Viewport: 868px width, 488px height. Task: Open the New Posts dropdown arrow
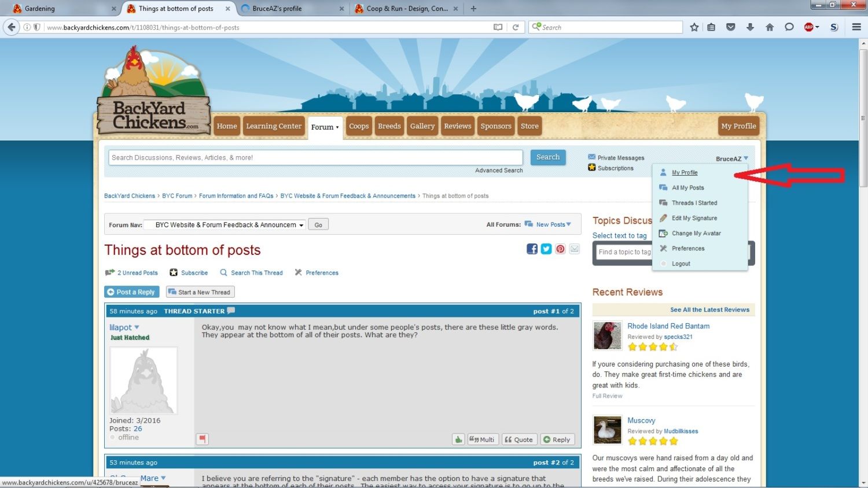[x=568, y=224]
